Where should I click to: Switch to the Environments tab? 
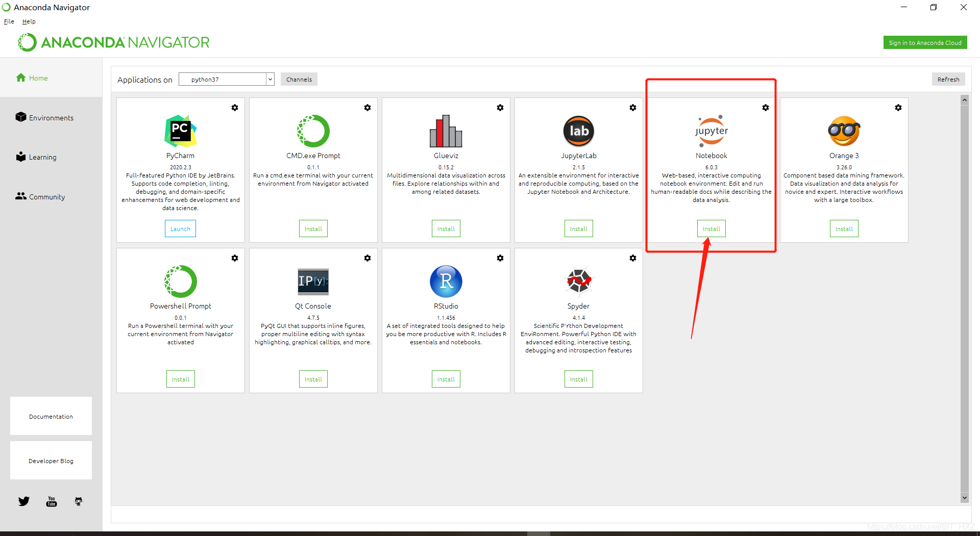(x=51, y=117)
